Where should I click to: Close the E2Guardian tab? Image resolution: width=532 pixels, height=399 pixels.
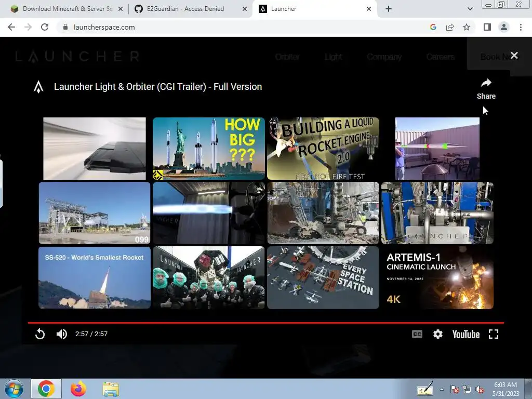[244, 9]
